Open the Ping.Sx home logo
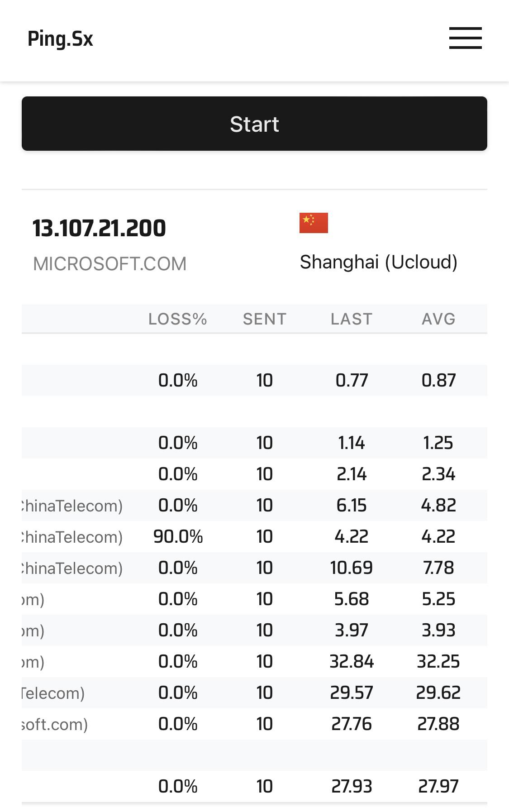Image resolution: width=509 pixels, height=812 pixels. coord(60,39)
